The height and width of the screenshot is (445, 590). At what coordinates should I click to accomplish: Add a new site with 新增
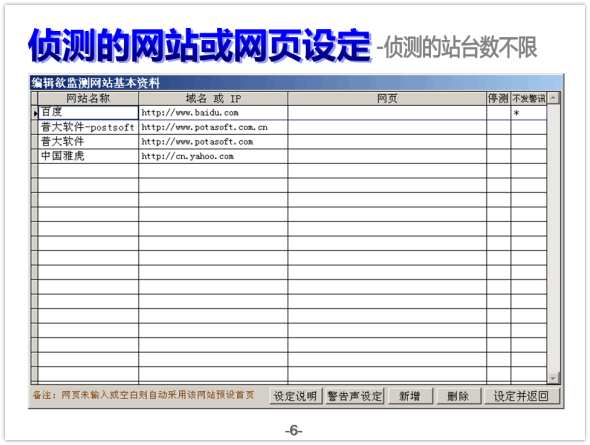[x=410, y=396]
